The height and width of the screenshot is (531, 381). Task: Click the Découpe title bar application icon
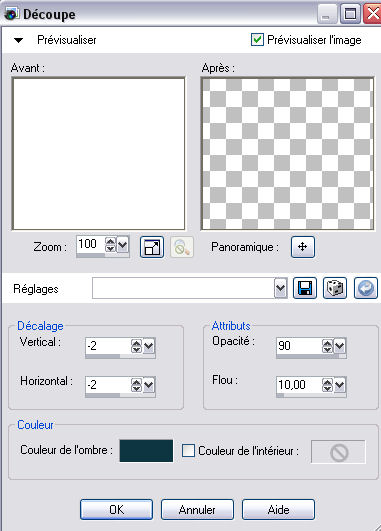pyautogui.click(x=12, y=14)
